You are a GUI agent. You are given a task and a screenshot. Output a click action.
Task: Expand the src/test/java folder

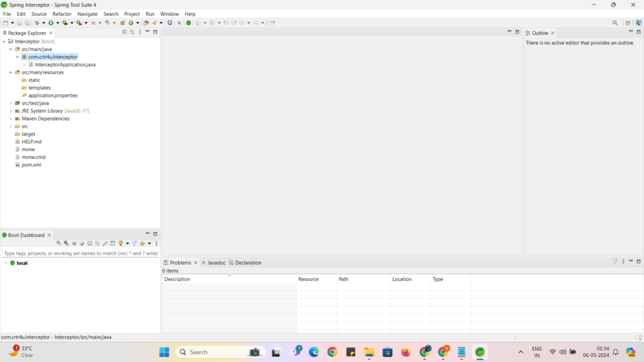pos(11,104)
